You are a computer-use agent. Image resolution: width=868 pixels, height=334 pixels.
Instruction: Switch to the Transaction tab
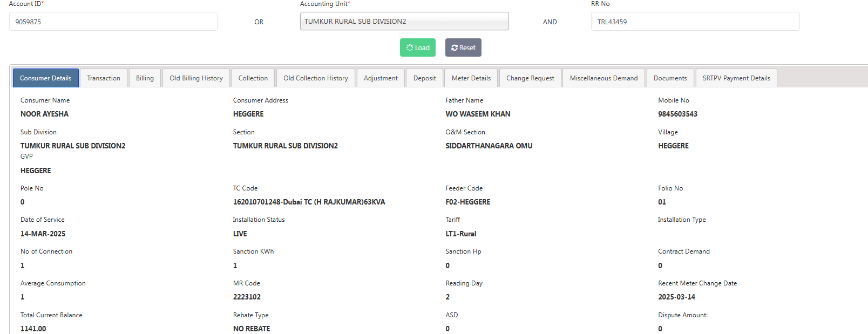104,78
